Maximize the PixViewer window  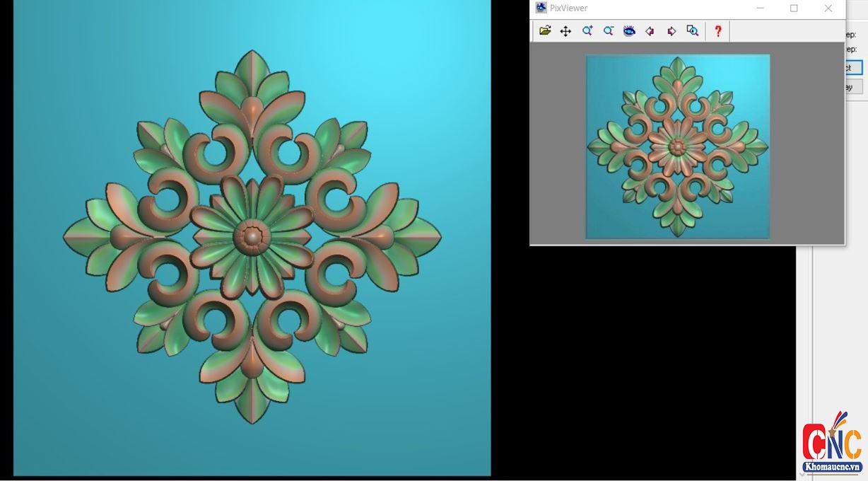point(794,8)
